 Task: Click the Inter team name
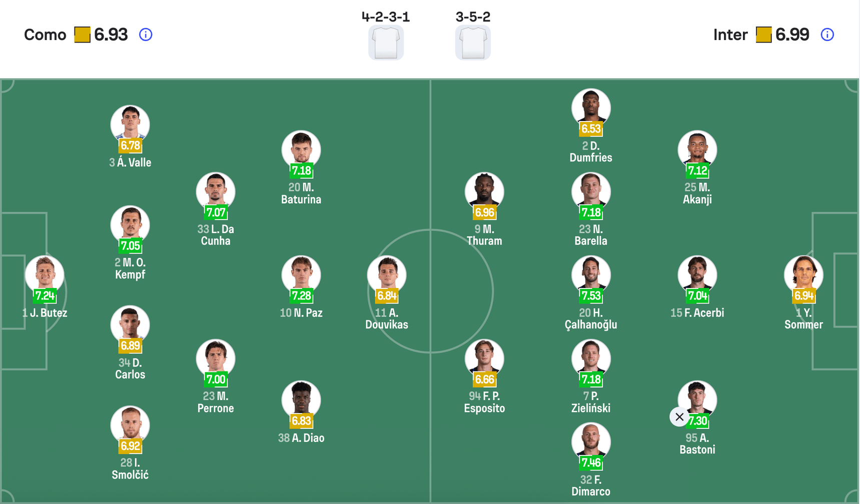[730, 34]
